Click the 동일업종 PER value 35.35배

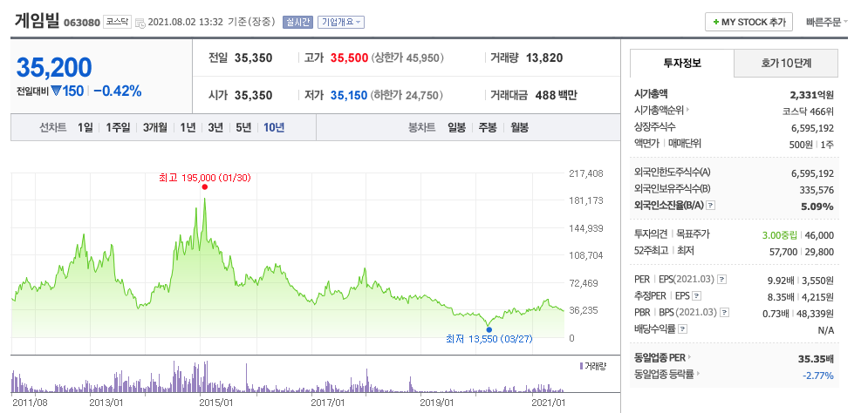coord(816,359)
